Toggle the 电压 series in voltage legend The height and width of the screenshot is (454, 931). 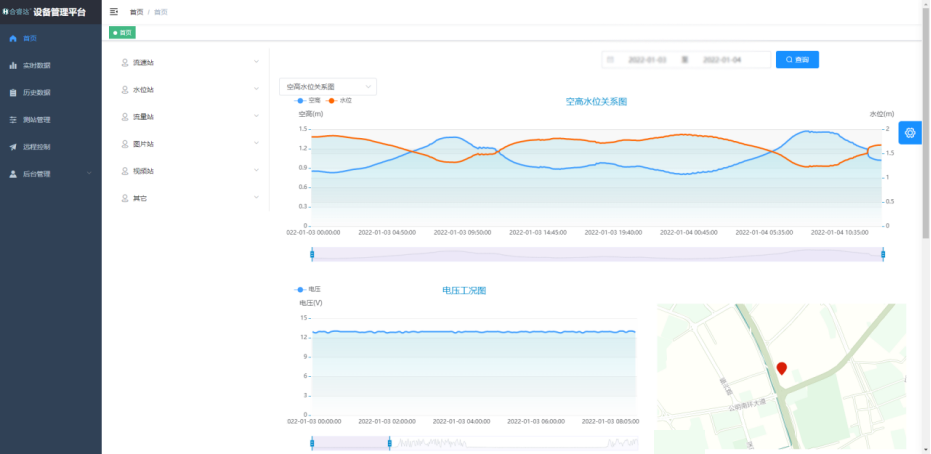pos(308,289)
